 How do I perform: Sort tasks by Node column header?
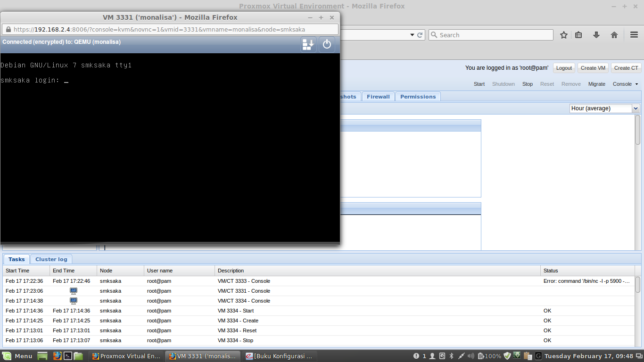coord(121,271)
